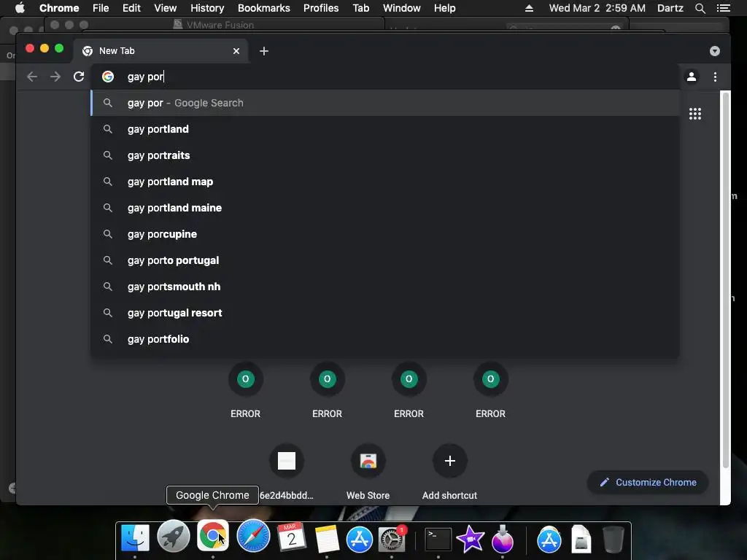Open Calendar from the Dock
Viewport: 747px width, 560px height.
coord(292,537)
